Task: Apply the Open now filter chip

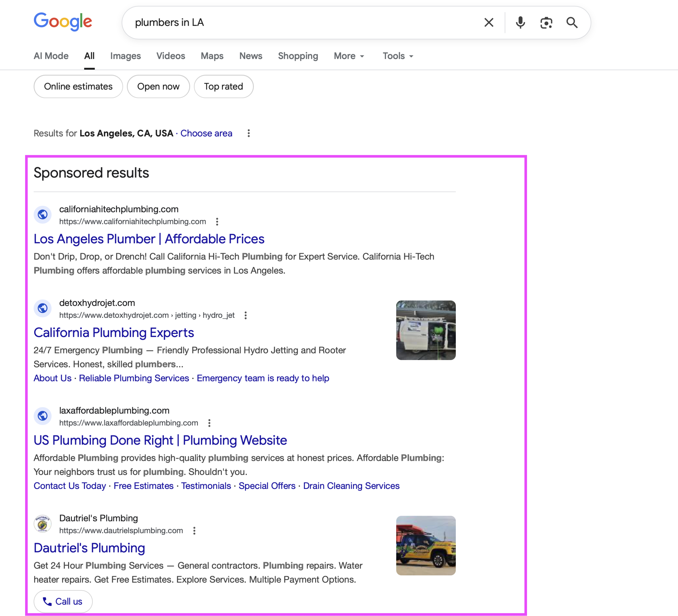Action: (x=158, y=86)
